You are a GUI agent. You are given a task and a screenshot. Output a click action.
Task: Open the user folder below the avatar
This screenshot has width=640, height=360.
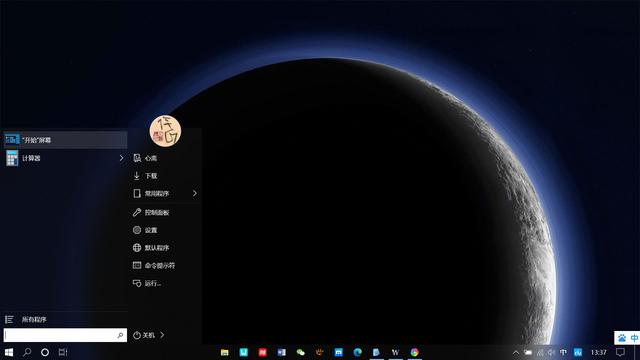click(165, 158)
